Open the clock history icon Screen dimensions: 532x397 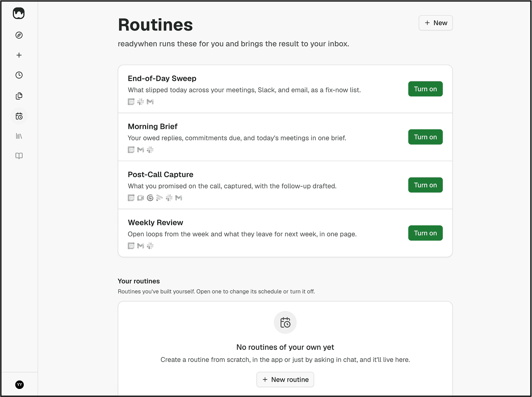coord(19,75)
